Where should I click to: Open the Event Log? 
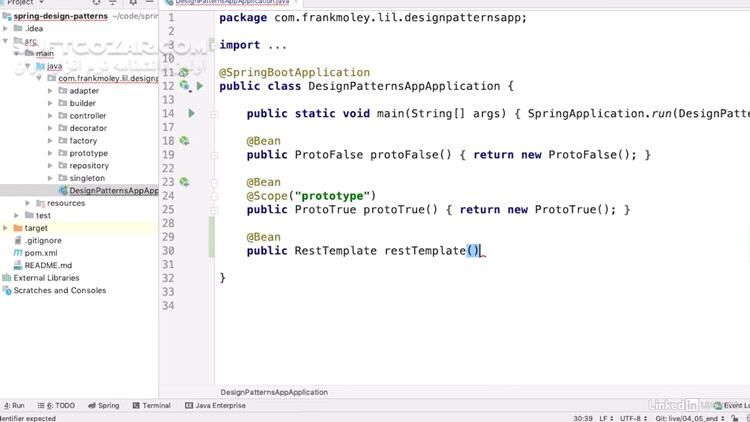point(732,405)
